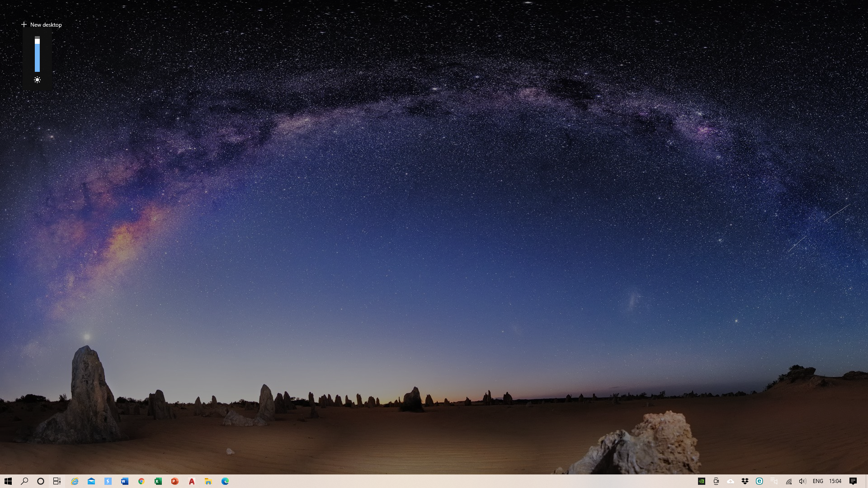868x488 pixels.
Task: Toggle the Task View button
Action: (x=57, y=481)
